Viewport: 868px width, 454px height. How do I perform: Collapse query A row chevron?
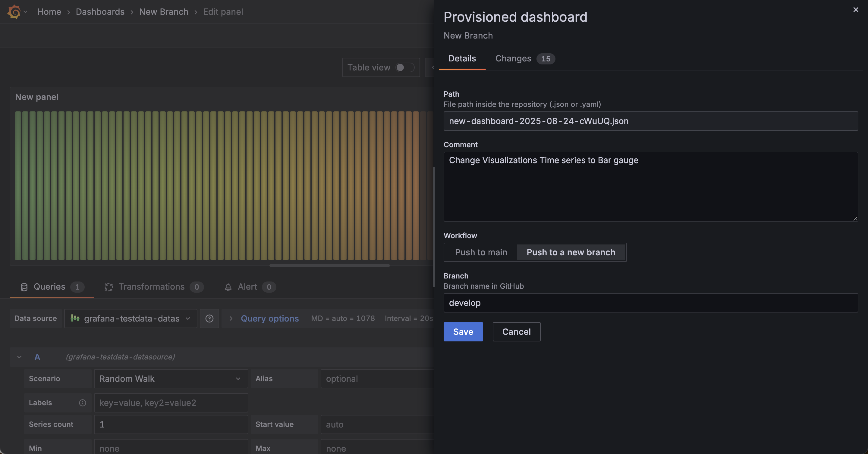pyautogui.click(x=19, y=357)
